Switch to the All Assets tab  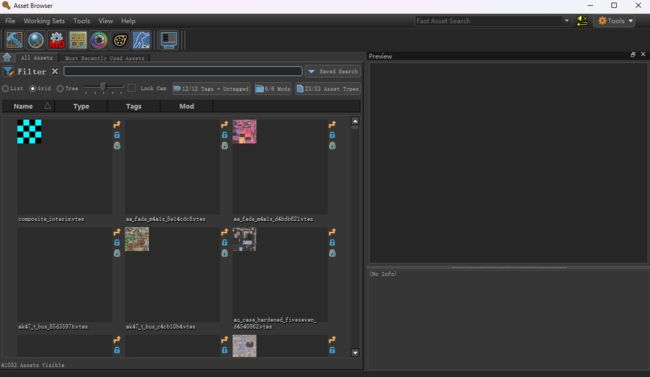coord(36,58)
